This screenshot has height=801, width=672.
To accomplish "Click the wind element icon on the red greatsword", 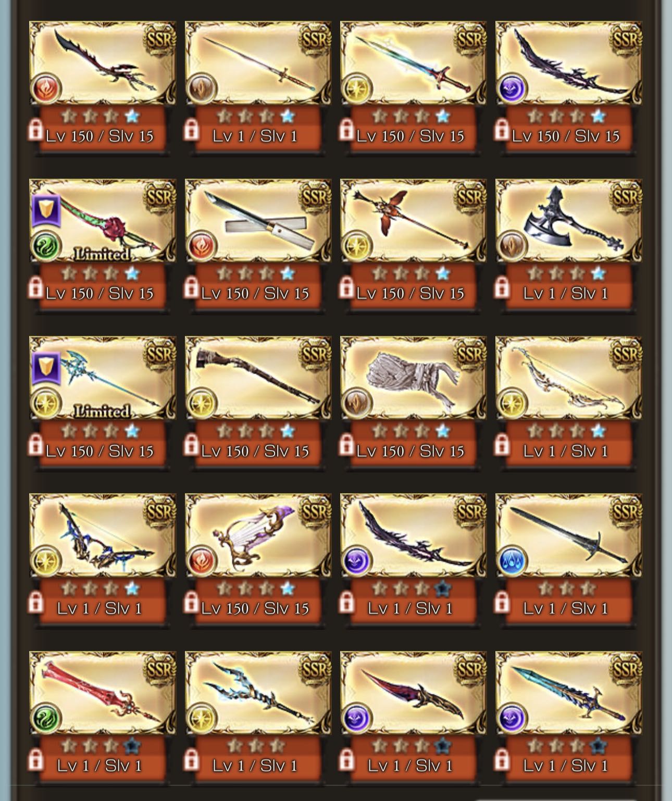I will point(46,718).
